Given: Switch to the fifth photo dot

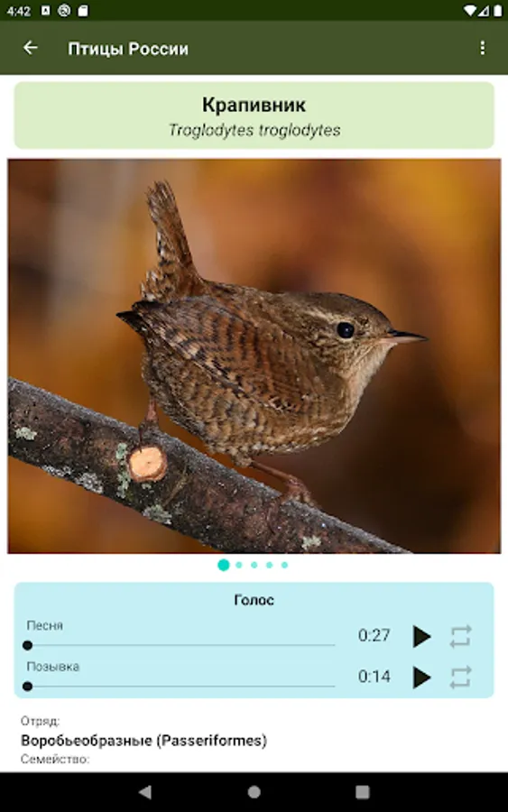Looking at the screenshot, I should pos(284,565).
